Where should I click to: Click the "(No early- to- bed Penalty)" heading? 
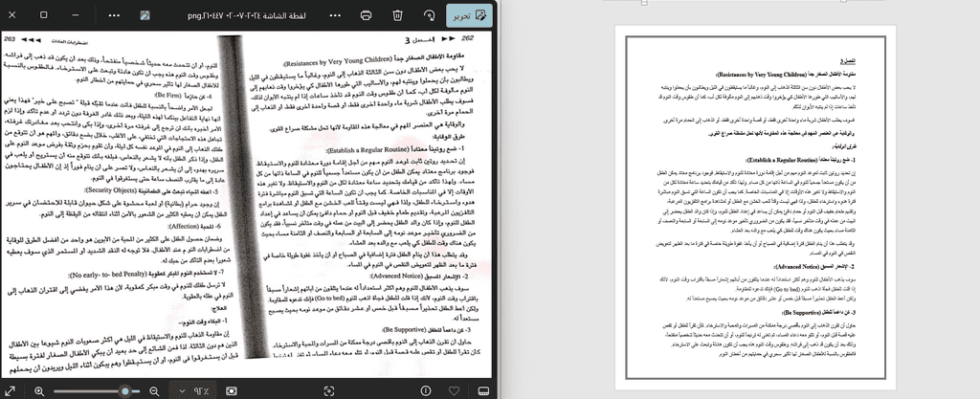(107, 274)
